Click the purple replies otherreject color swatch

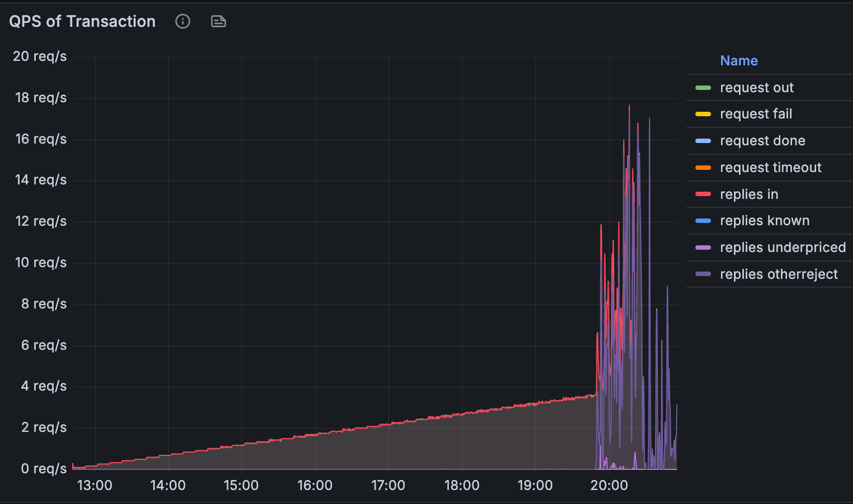point(703,274)
